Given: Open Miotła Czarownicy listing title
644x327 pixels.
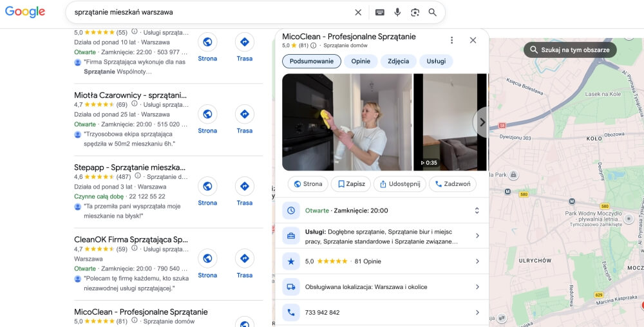Looking at the screenshot, I should [130, 95].
